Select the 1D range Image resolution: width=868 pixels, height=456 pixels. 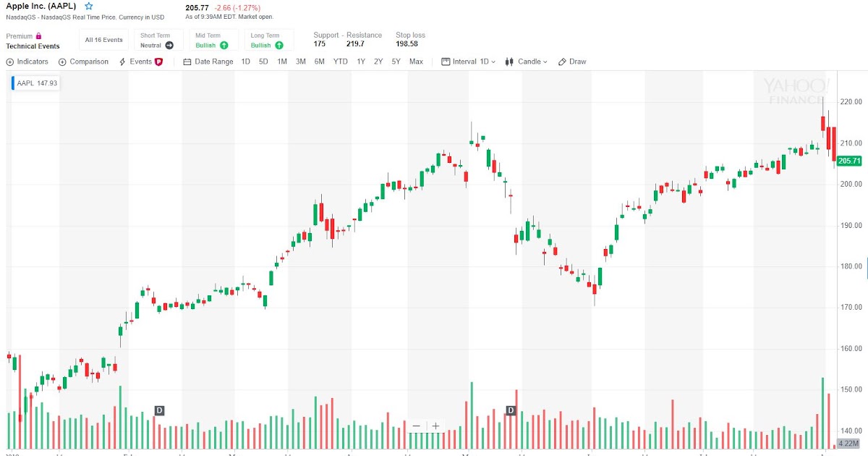(246, 62)
